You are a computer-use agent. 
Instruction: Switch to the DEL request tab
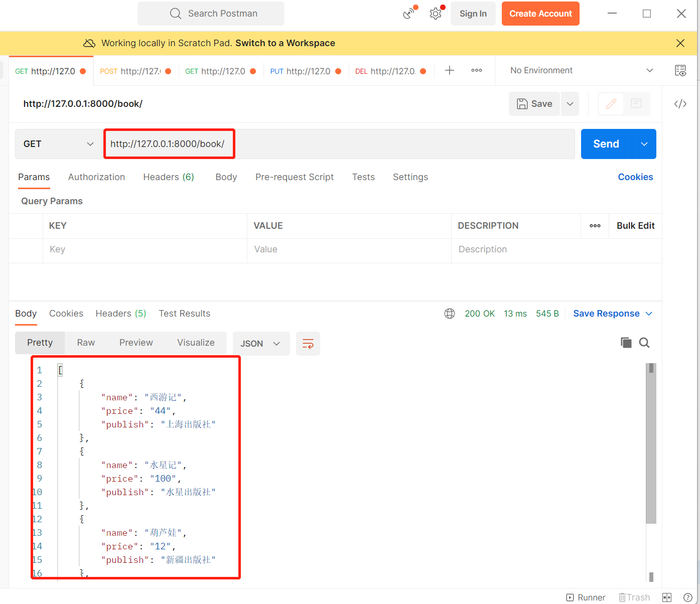click(x=390, y=71)
